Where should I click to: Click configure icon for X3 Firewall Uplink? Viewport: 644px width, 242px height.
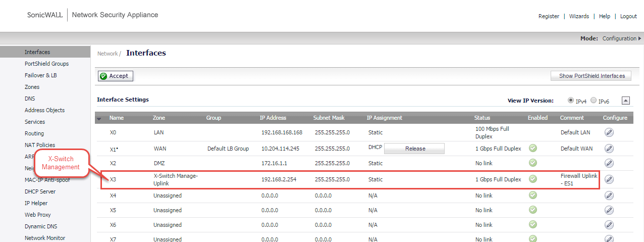click(609, 179)
